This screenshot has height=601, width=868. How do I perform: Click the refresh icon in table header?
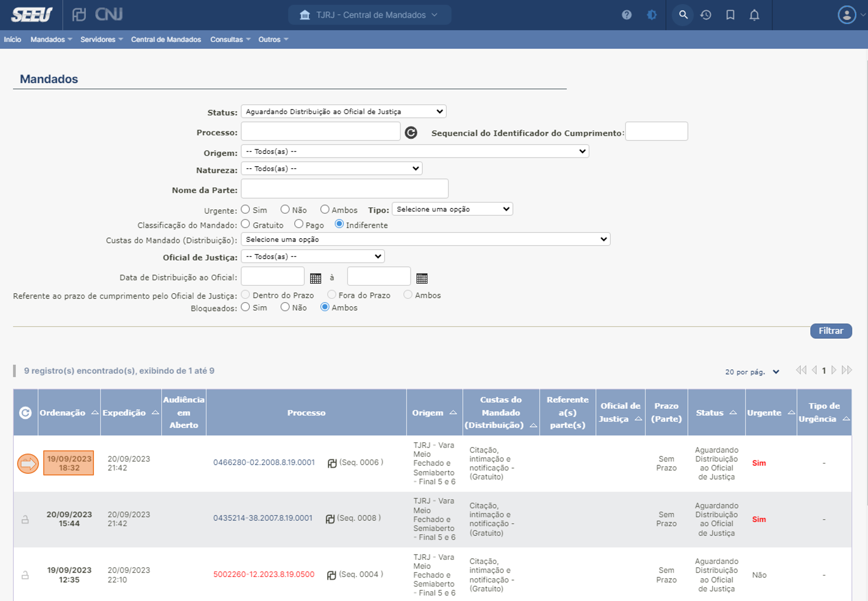[x=25, y=412]
